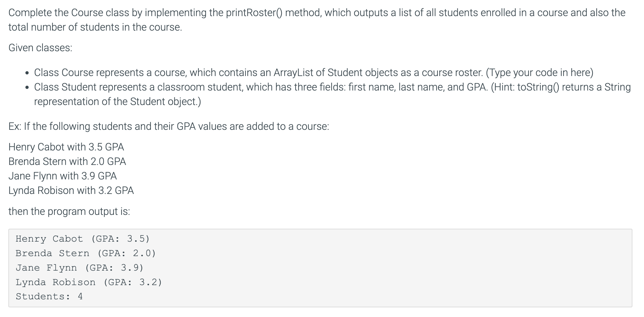Click the 'Ex: If the following students' sentence

coord(169,126)
